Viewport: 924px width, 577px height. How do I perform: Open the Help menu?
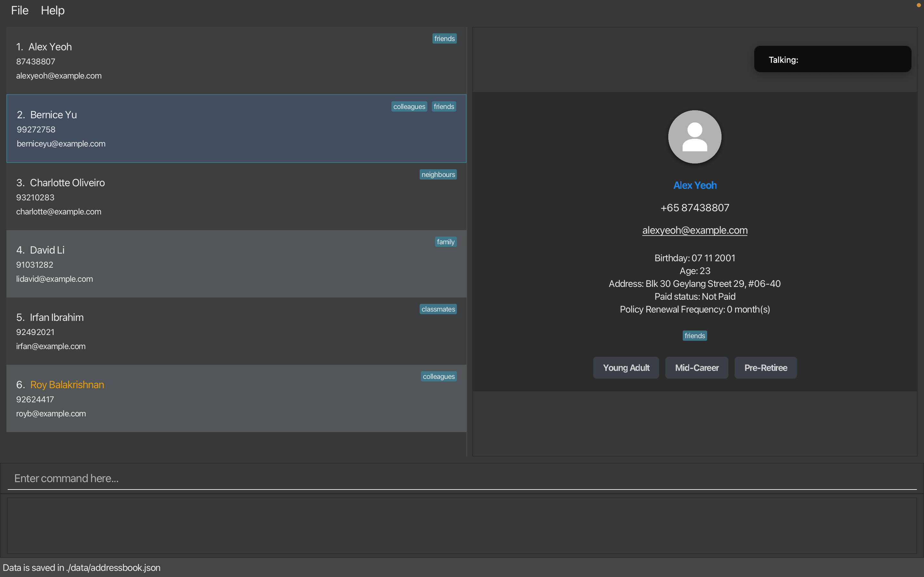coord(53,10)
